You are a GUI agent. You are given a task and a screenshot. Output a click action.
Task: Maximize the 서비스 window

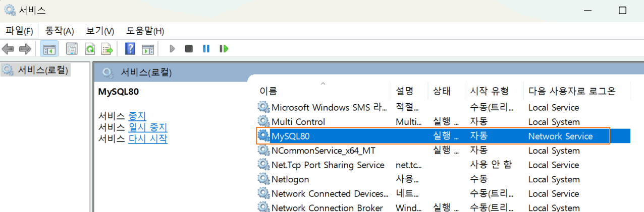(x=622, y=10)
